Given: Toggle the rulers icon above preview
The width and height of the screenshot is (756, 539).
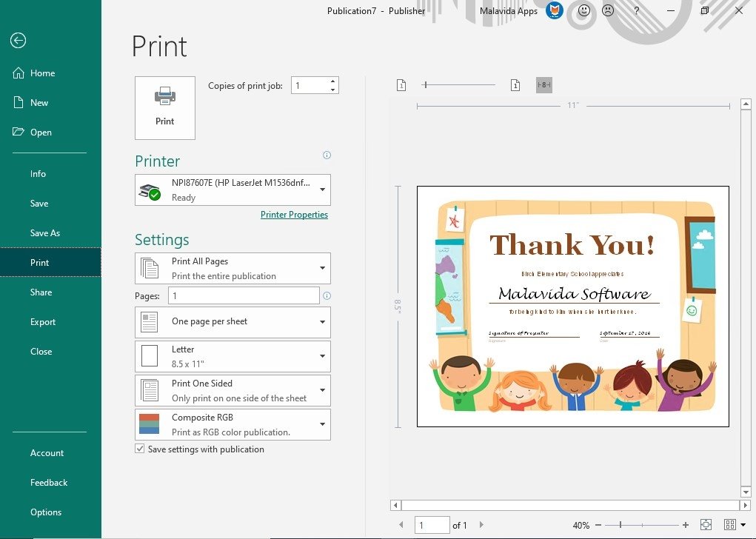Looking at the screenshot, I should point(544,85).
